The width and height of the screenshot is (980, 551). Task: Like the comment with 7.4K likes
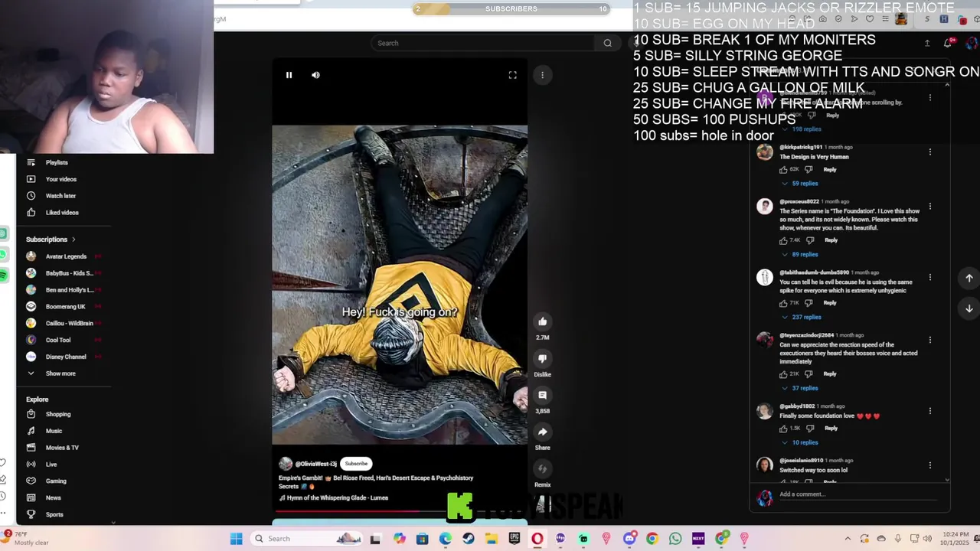[x=783, y=240]
